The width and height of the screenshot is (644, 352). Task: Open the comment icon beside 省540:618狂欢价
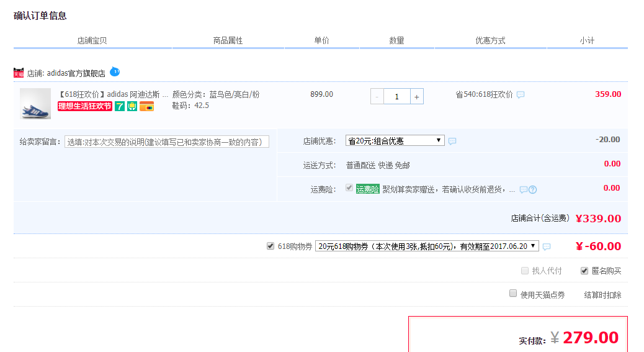click(x=521, y=95)
